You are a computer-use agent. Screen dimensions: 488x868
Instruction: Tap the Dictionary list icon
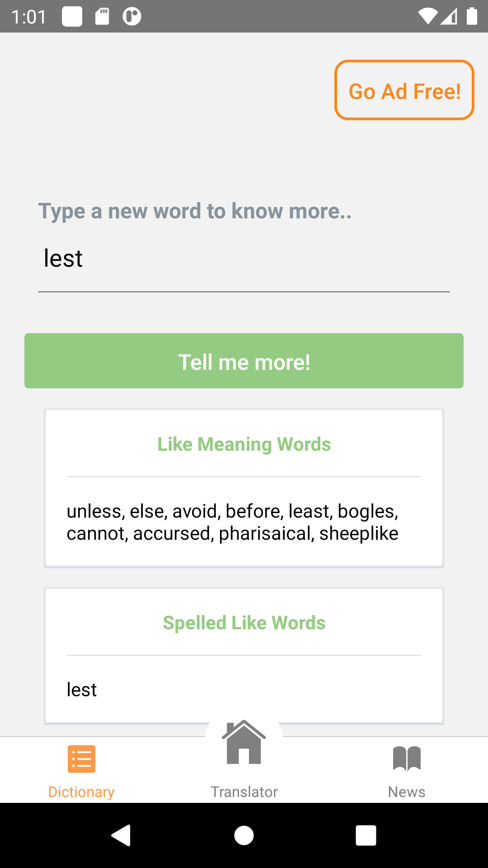click(81, 759)
